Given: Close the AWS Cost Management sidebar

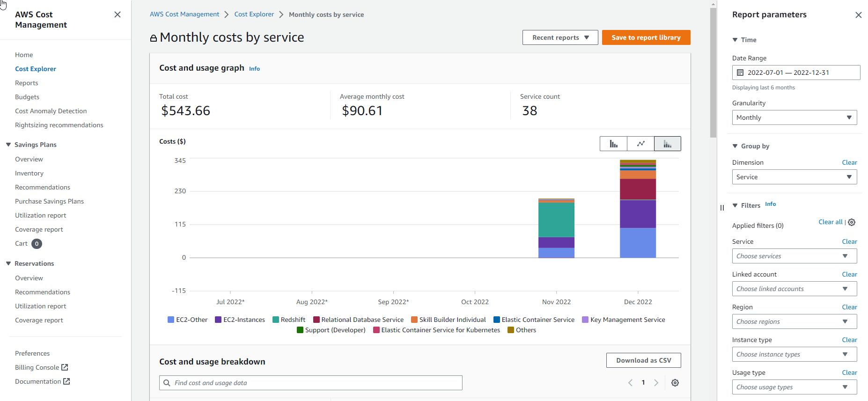Looking at the screenshot, I should [x=118, y=15].
